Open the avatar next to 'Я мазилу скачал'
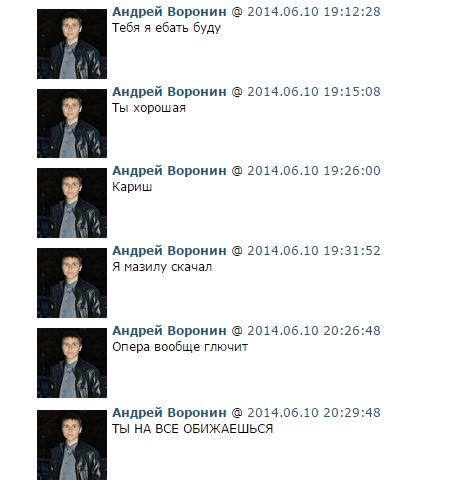Viewport: 469px width, 485px height. click(72, 283)
